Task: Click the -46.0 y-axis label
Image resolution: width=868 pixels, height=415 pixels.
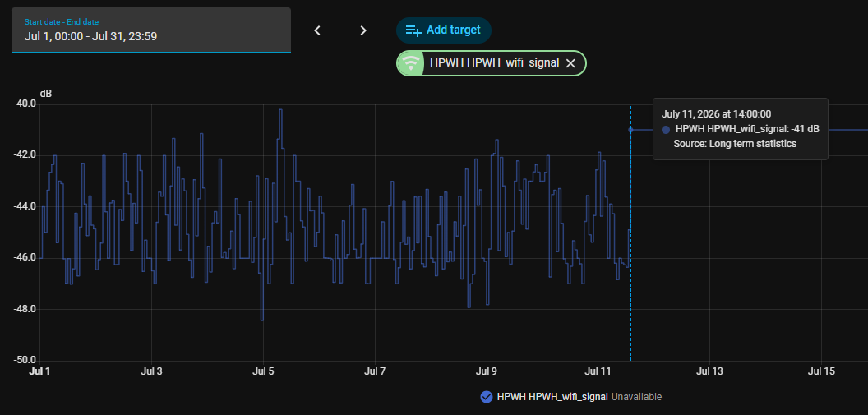Action: (x=25, y=258)
